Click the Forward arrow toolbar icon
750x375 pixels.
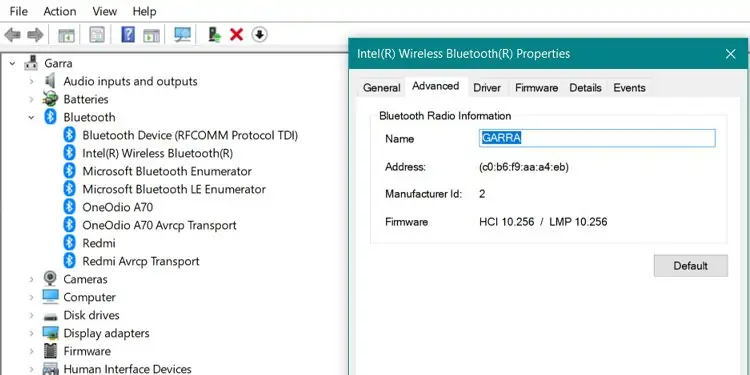coord(35,34)
